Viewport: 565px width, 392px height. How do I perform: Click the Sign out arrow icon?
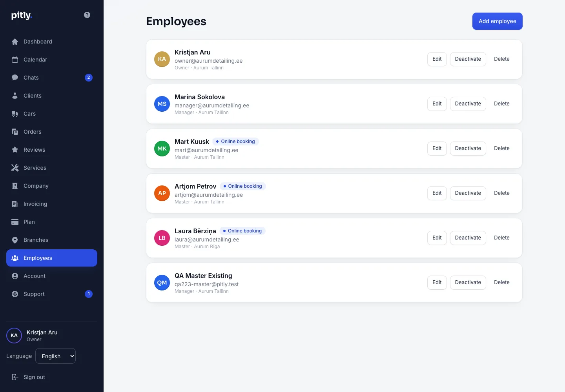tap(15, 377)
